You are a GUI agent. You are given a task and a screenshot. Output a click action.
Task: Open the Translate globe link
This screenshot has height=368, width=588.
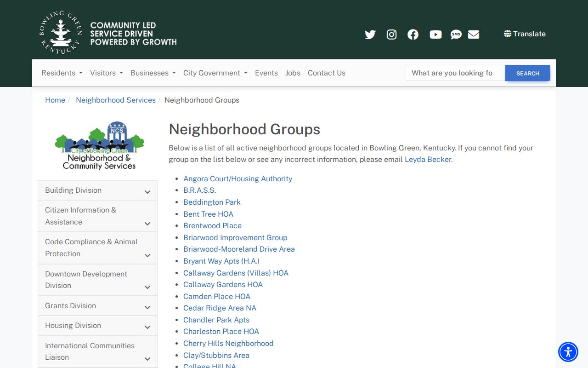click(525, 34)
